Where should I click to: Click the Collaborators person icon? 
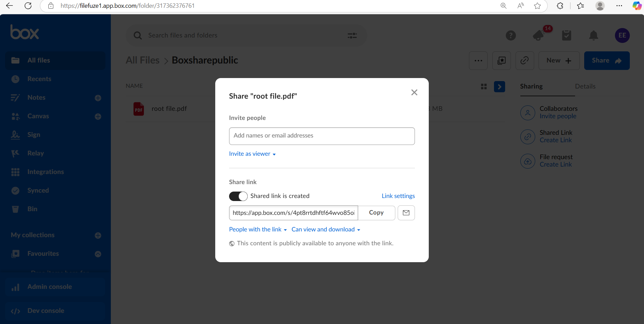[528, 113]
